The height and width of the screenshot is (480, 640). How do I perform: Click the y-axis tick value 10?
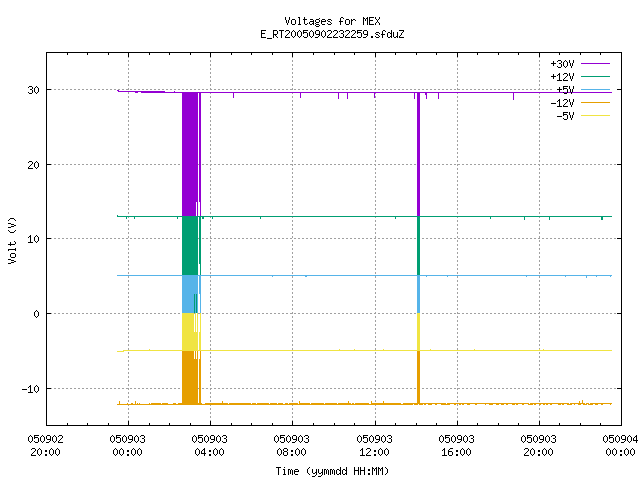pos(33,239)
